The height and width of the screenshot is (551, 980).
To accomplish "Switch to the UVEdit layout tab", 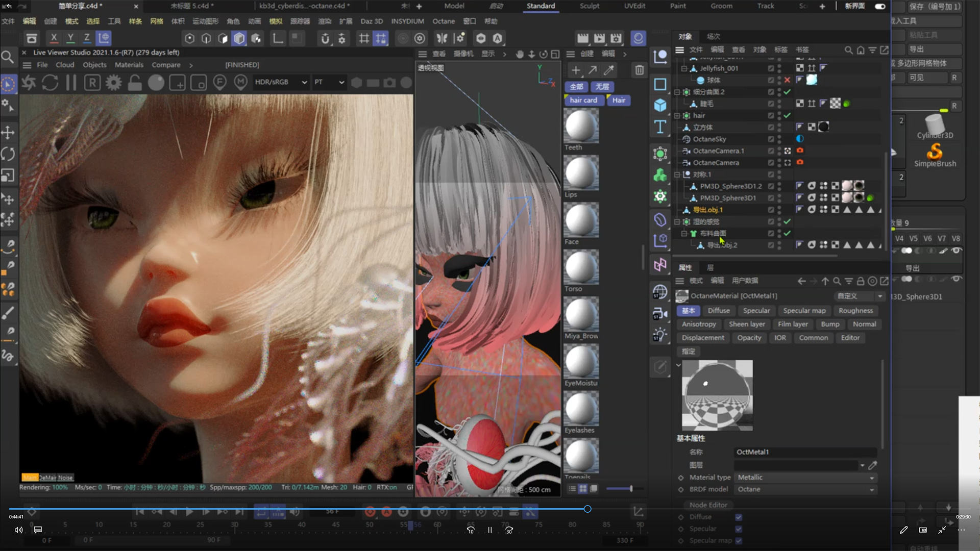I will click(x=634, y=6).
